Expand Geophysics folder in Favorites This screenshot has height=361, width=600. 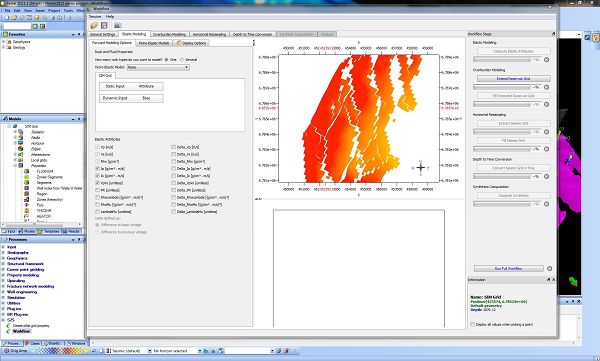point(3,42)
